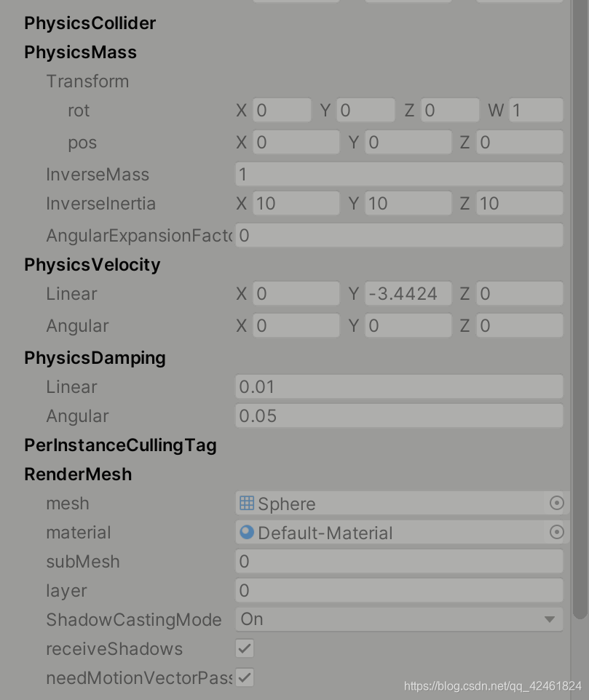Click the PhysicsCollider component header
Image resolution: width=589 pixels, height=700 pixels.
(90, 23)
